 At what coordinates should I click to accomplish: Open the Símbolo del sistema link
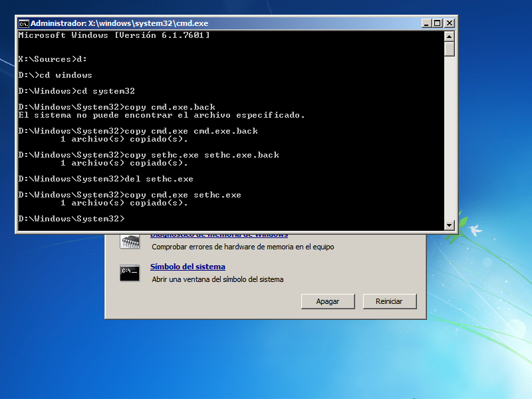[188, 267]
